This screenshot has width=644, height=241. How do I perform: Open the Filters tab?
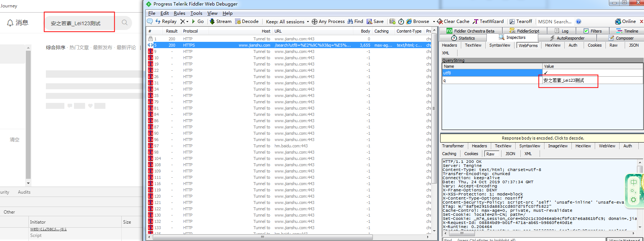tap(593, 31)
